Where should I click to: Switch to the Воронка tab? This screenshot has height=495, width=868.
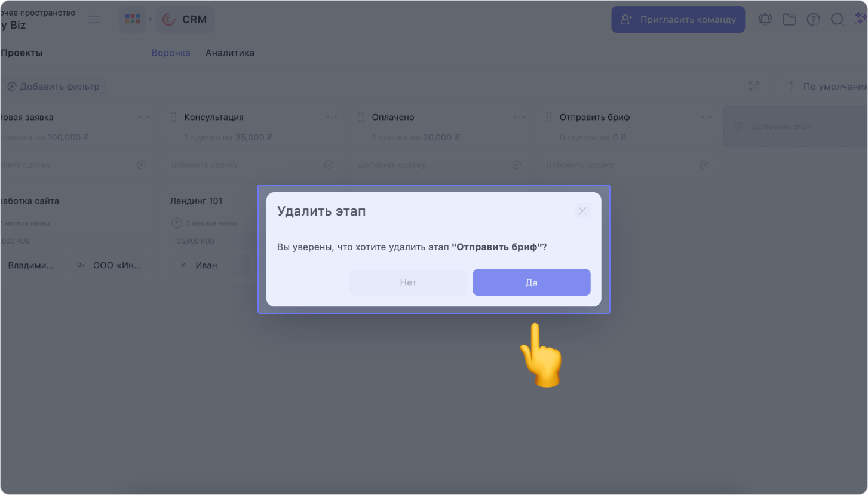tap(171, 53)
